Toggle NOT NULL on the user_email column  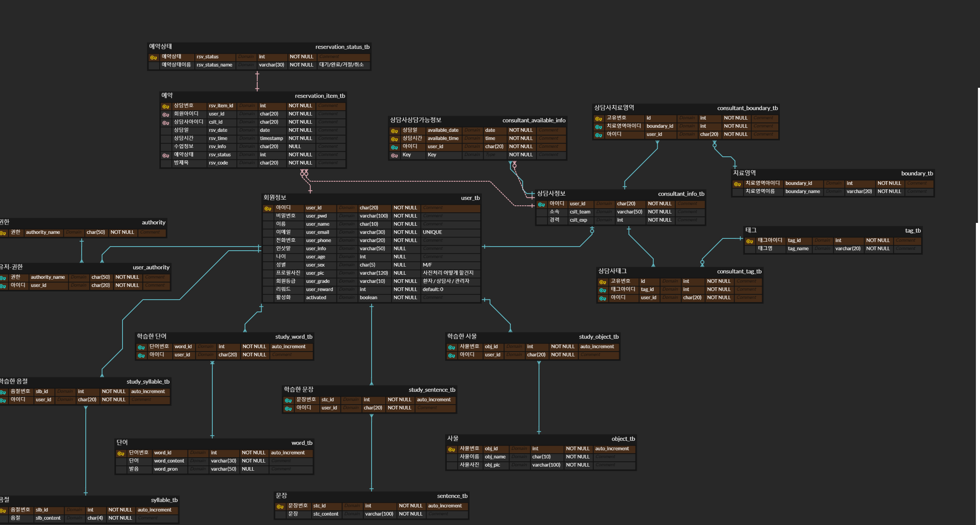click(405, 232)
